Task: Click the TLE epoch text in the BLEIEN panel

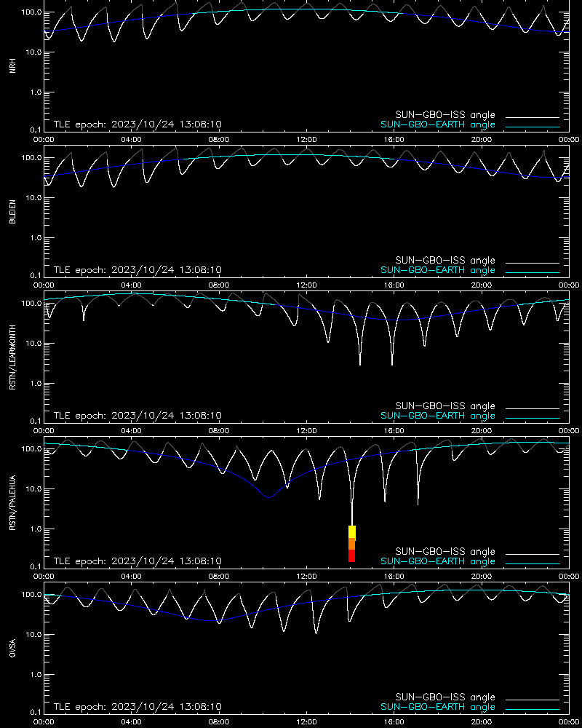Action: (x=137, y=270)
